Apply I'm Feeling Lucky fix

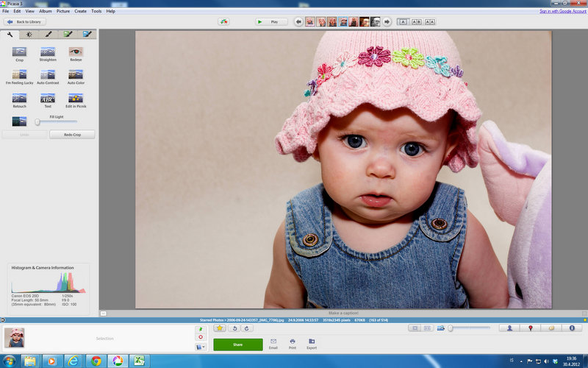[19, 77]
